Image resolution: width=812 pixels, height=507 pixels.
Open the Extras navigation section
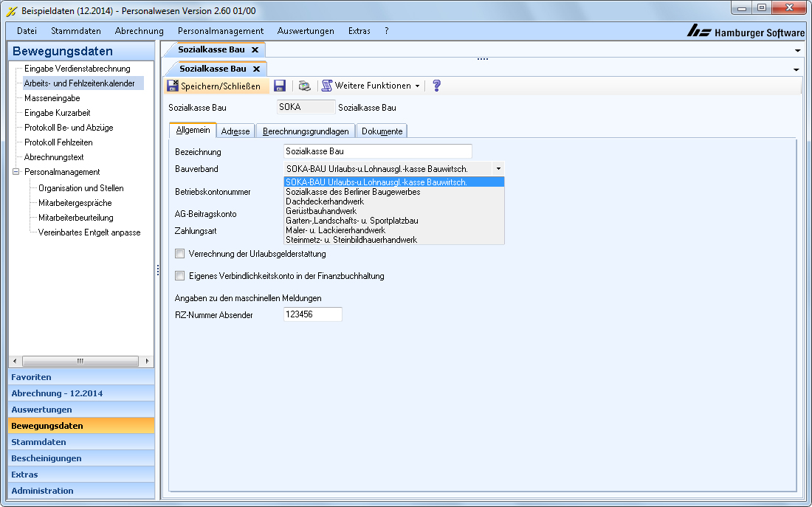click(x=81, y=475)
